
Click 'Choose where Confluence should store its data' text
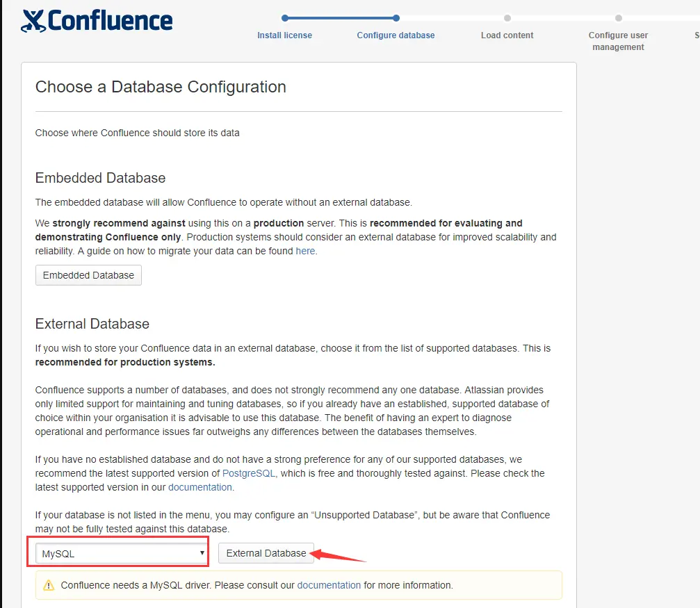click(x=137, y=133)
